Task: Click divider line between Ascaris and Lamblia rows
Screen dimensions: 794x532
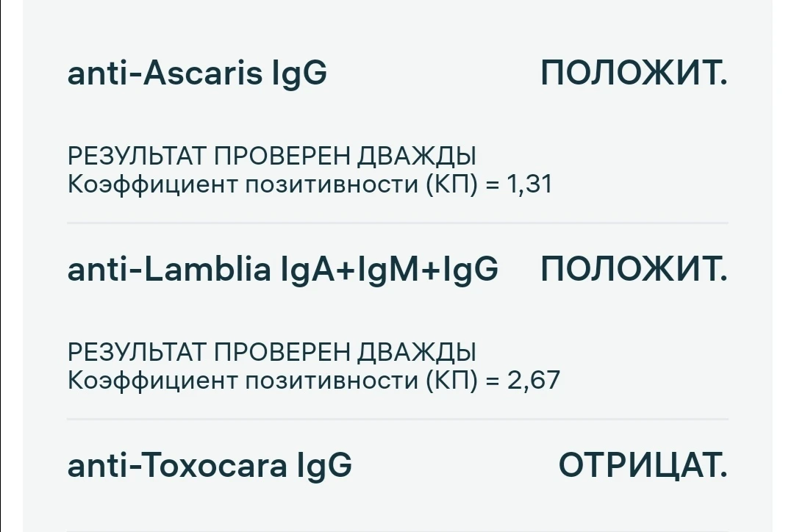Action: coord(398,223)
